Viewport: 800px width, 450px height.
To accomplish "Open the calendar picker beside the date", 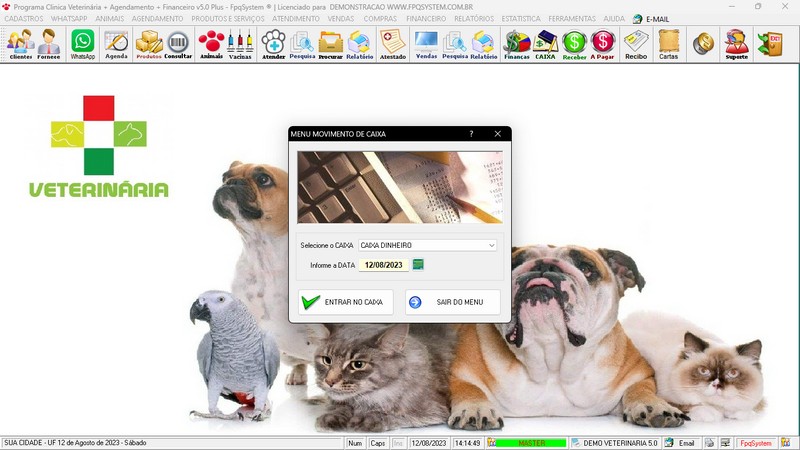I will click(418, 264).
